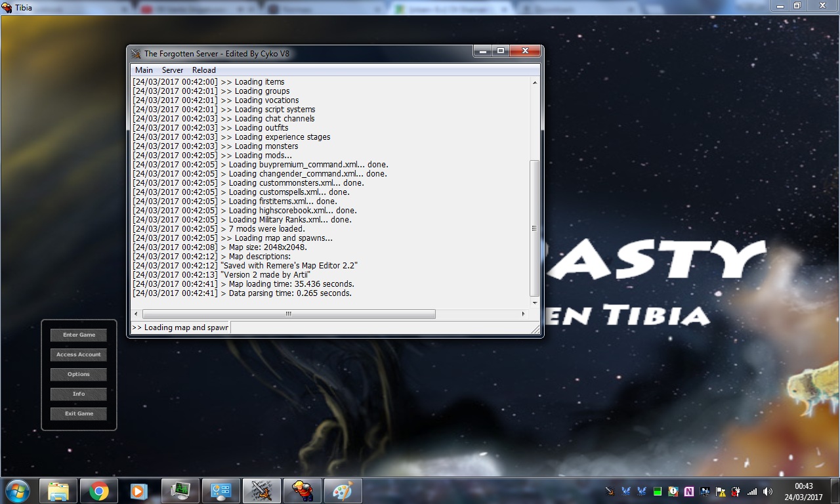Open the Main menu in server window

click(x=144, y=70)
